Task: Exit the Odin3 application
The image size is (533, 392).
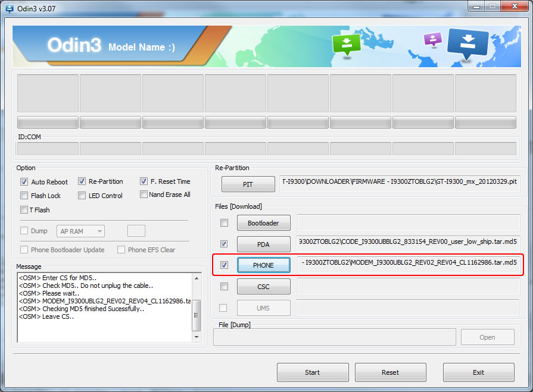Action: tap(478, 372)
